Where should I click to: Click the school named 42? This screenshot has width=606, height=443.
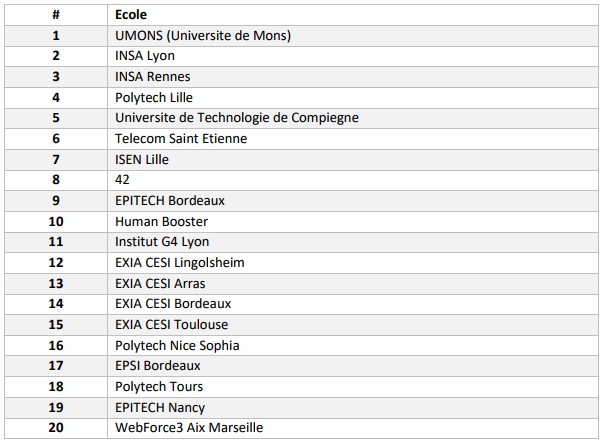point(122,180)
